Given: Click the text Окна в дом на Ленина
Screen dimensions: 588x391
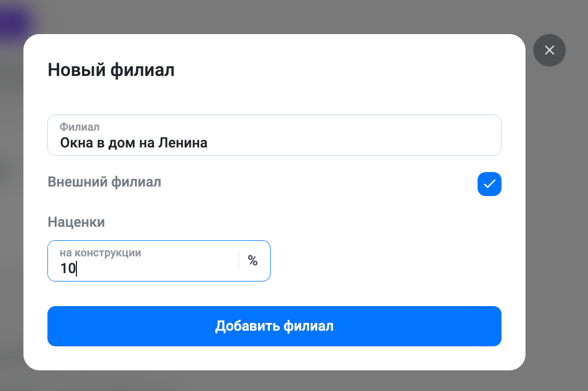Looking at the screenshot, I should click(x=133, y=143).
